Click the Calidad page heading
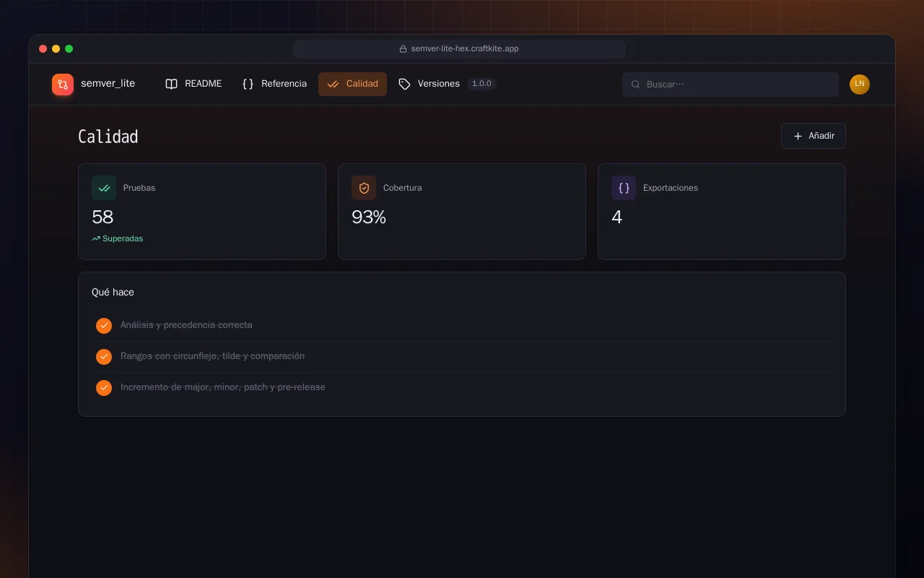Screen dimensions: 924x578 [108, 137]
